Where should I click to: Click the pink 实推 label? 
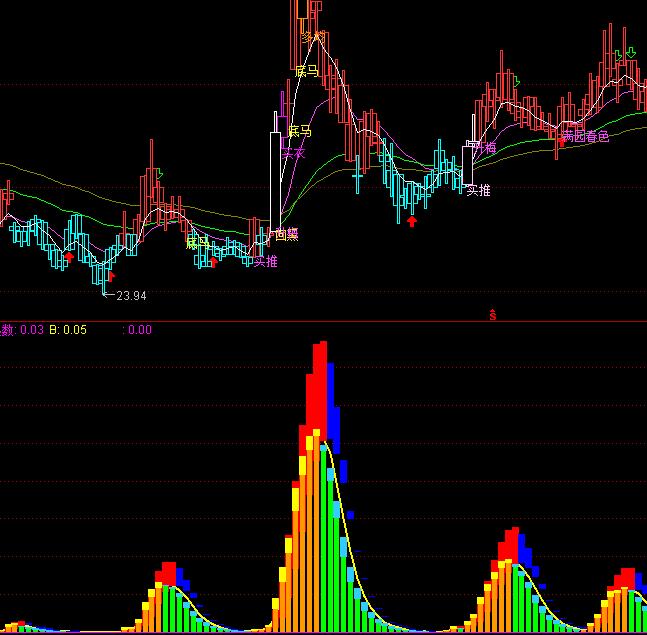tap(265, 262)
